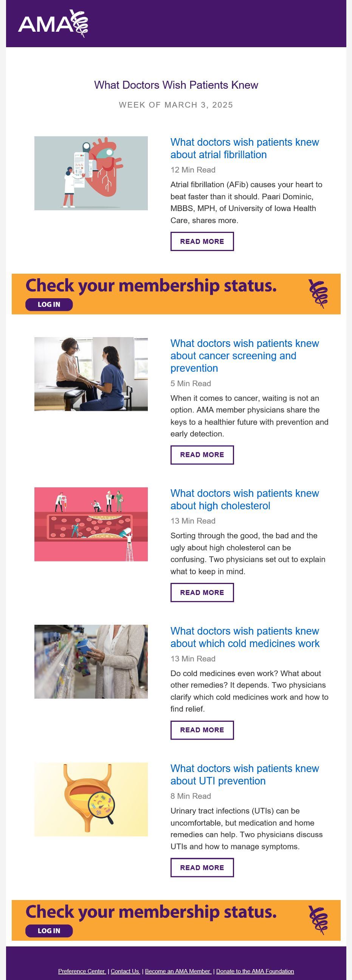352x980 pixels.
Task: Open the UTI bladder illustration
Action: click(x=91, y=799)
